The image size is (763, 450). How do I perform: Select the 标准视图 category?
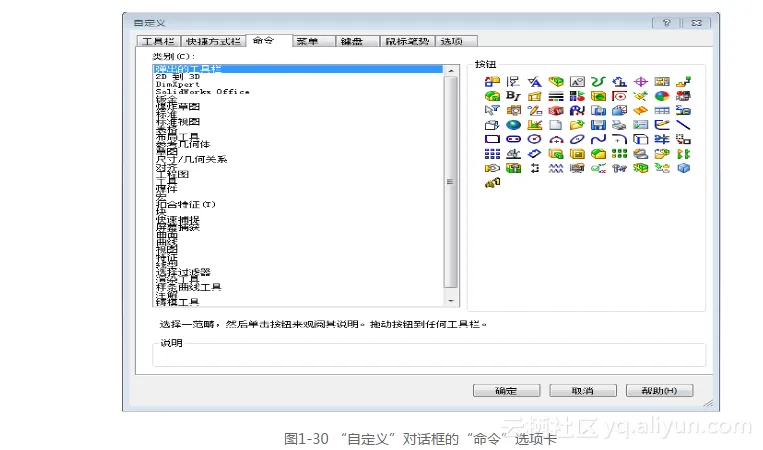pos(178,122)
